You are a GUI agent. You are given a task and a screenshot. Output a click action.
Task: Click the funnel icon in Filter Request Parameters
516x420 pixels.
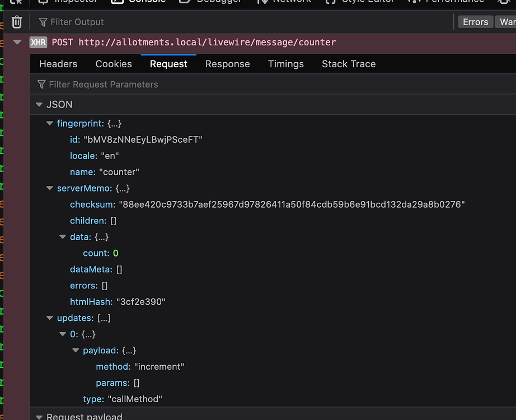pyautogui.click(x=41, y=85)
